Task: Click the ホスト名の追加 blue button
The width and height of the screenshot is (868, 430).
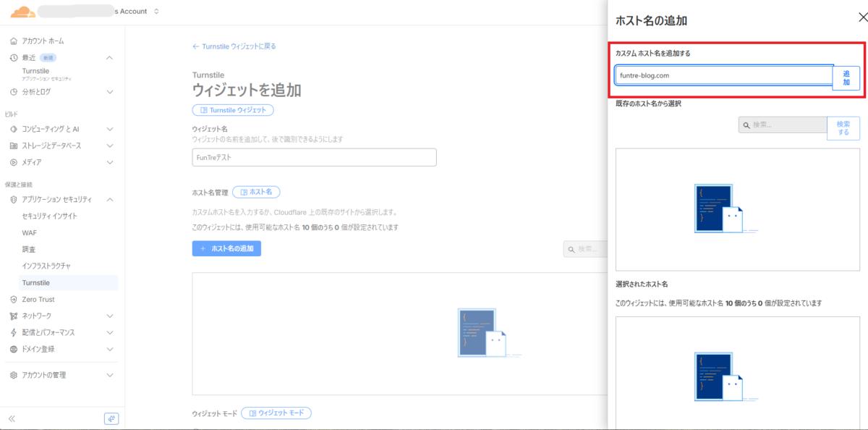Action: tap(226, 248)
